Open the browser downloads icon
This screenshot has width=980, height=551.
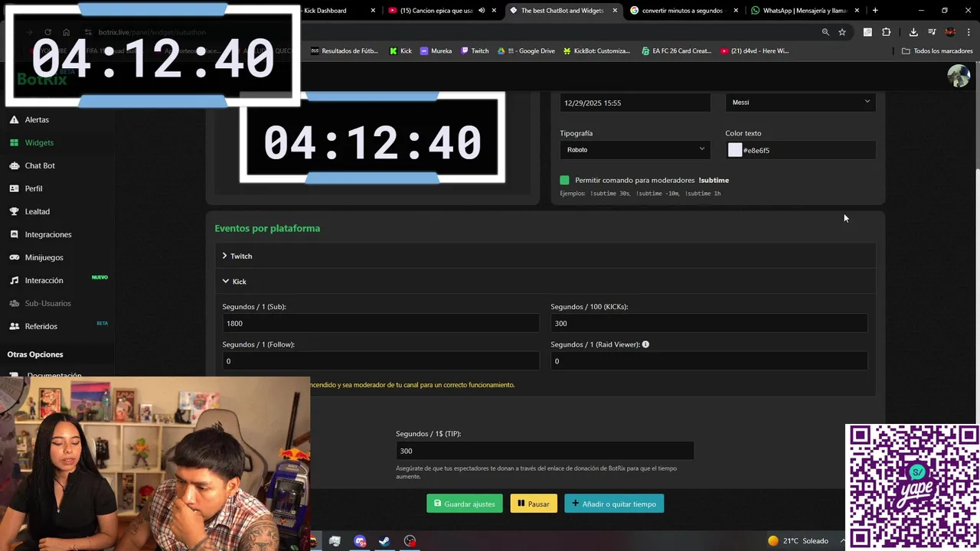click(913, 32)
